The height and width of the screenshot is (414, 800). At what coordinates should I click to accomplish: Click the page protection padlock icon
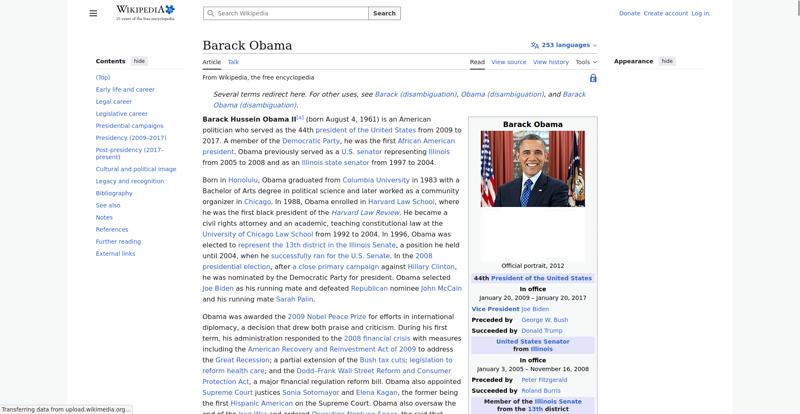593,78
